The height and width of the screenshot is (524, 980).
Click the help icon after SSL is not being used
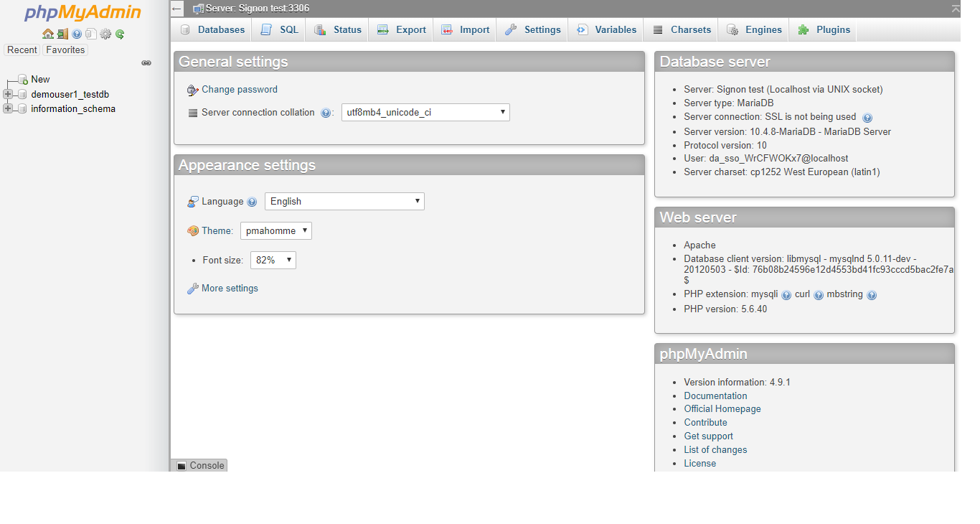click(x=867, y=118)
